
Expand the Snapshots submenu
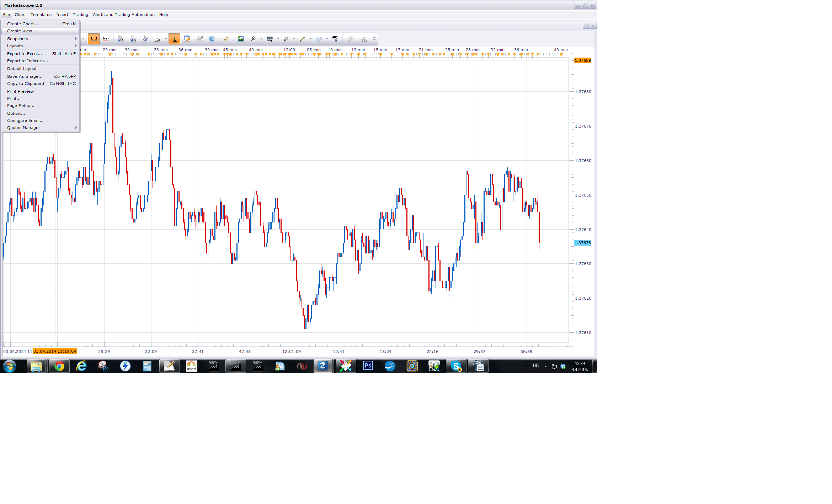(x=41, y=39)
